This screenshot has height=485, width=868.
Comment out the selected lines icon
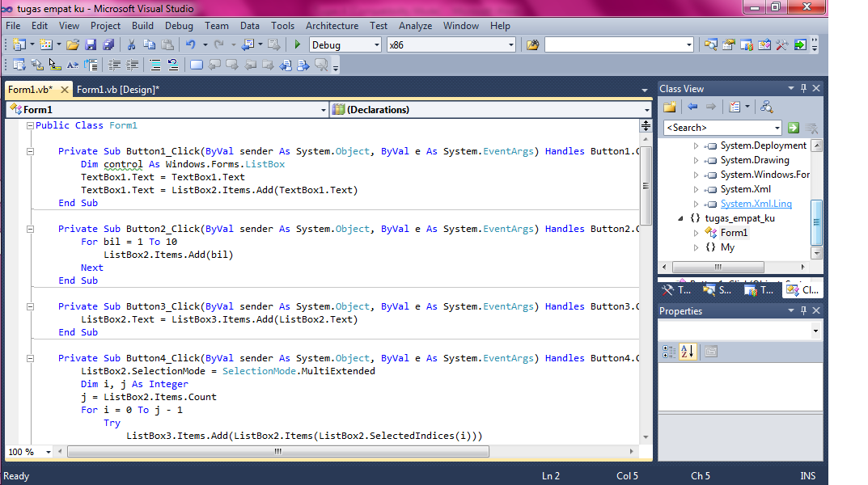click(155, 65)
